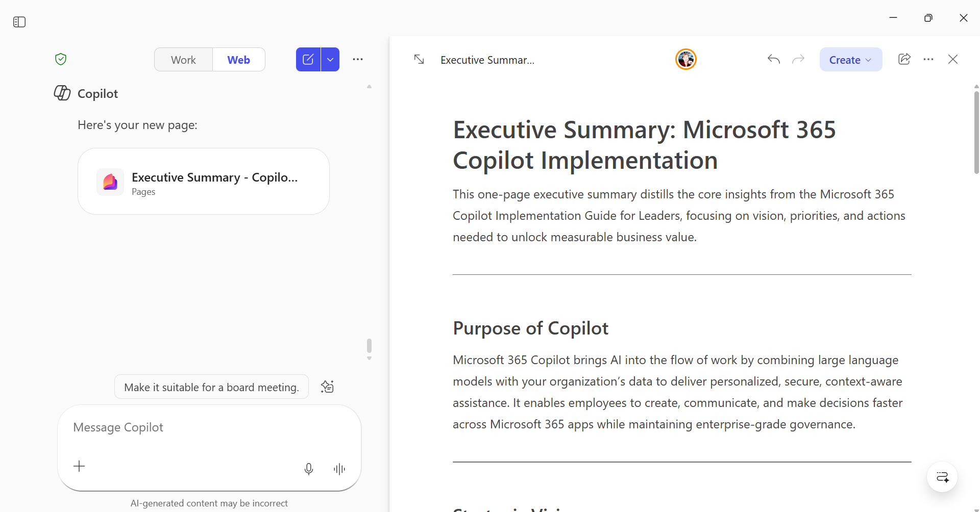980x512 pixels.
Task: Click the microphone dictation icon
Action: click(309, 469)
